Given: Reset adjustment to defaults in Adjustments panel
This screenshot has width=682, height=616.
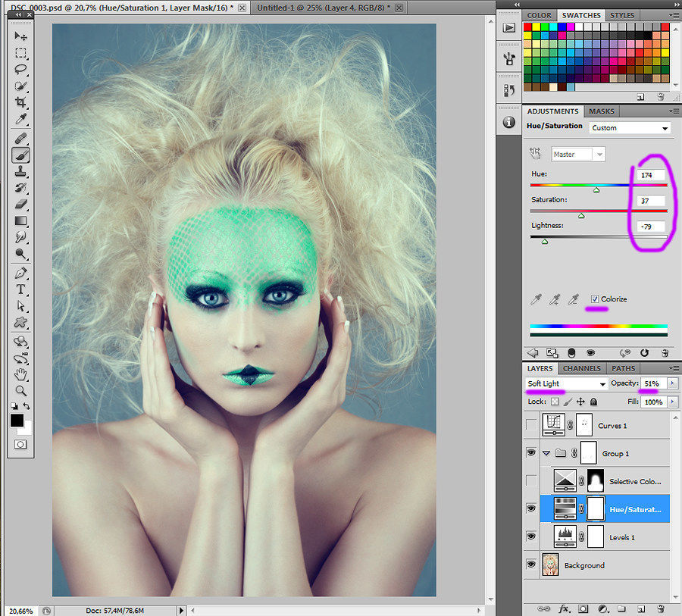Looking at the screenshot, I should tap(645, 353).
